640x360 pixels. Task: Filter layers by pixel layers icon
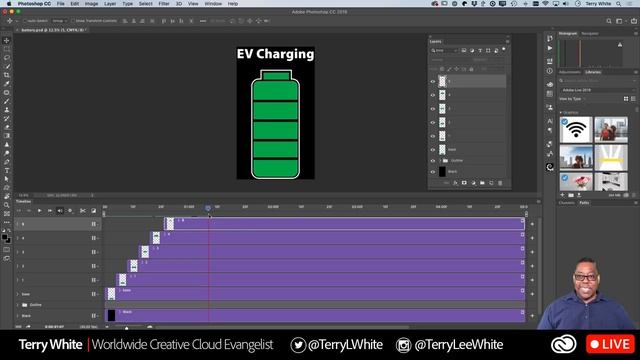pyautogui.click(x=464, y=50)
